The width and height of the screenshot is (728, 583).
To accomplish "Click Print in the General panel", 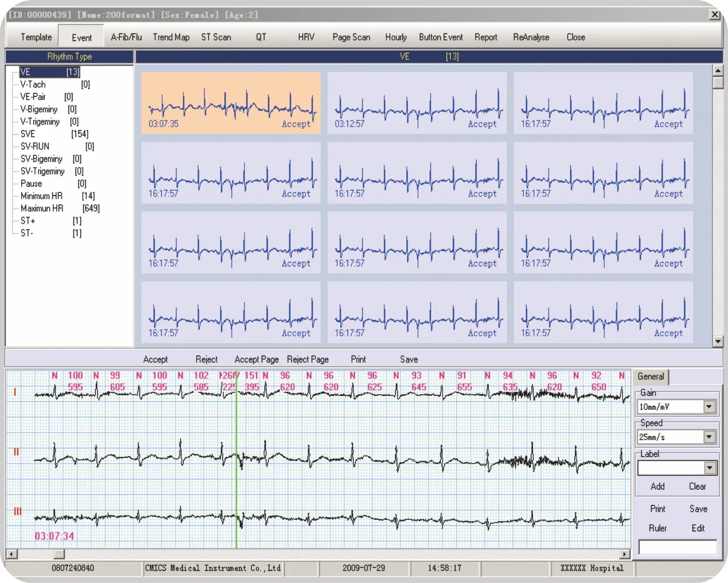I will [x=658, y=509].
